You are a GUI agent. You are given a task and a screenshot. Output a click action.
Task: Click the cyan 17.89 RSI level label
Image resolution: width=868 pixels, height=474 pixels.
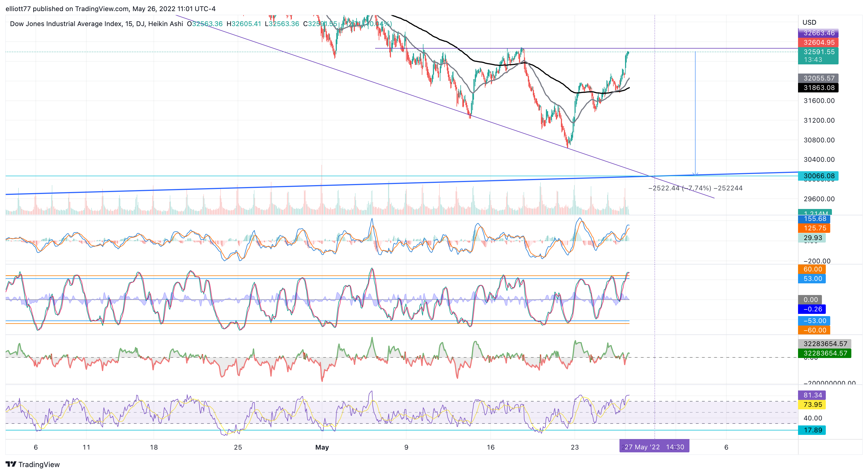point(812,430)
